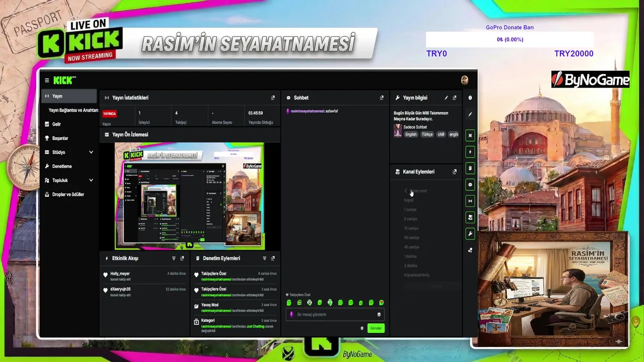Screen dimensions: 644x362
Task: Select Kişiselleştirilmiş slow mode option
Action: click(417, 275)
